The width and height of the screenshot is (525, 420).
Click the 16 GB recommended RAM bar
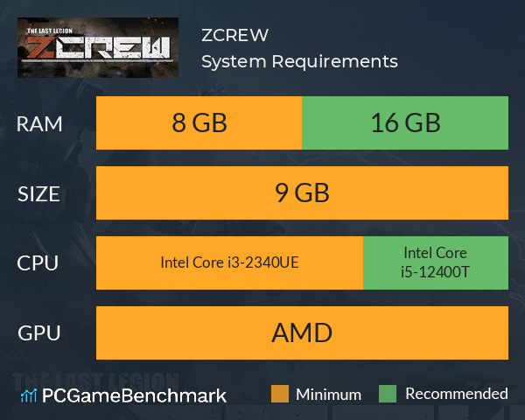pos(405,122)
